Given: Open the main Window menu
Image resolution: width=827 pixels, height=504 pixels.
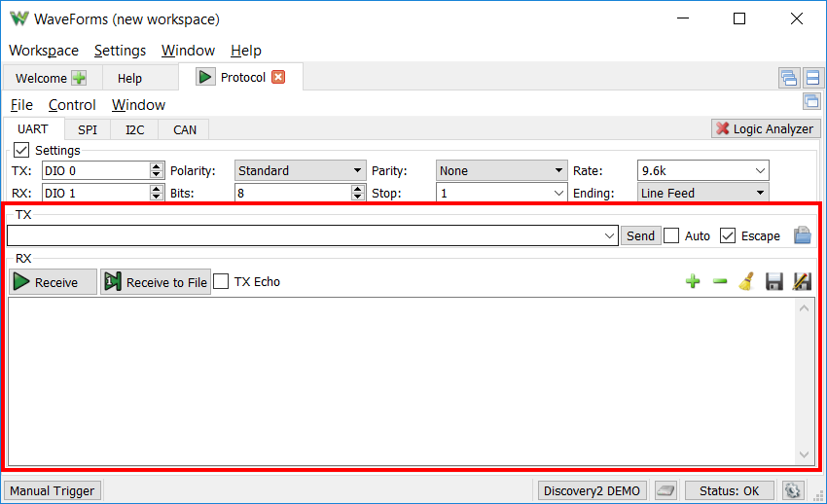Looking at the screenshot, I should tap(189, 51).
